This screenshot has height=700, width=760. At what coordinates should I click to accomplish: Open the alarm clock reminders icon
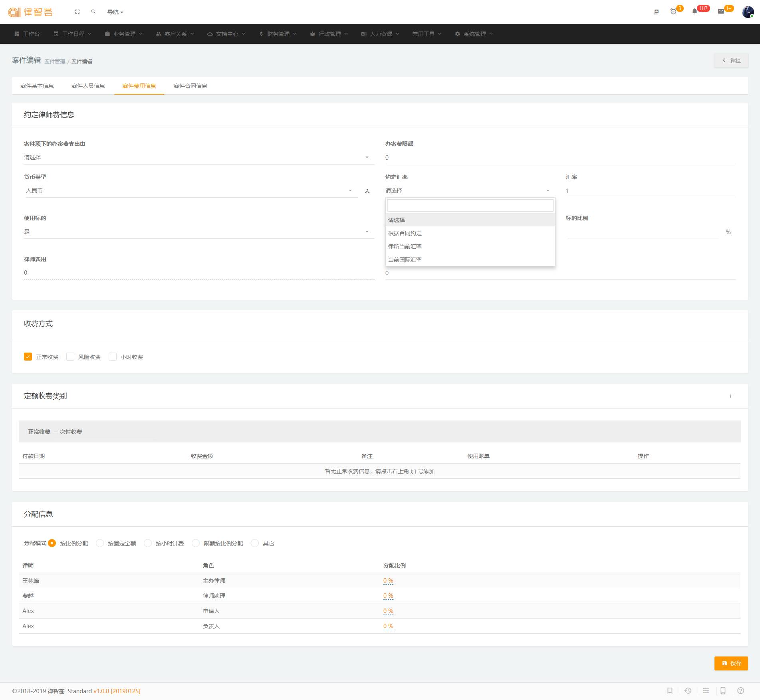(673, 12)
